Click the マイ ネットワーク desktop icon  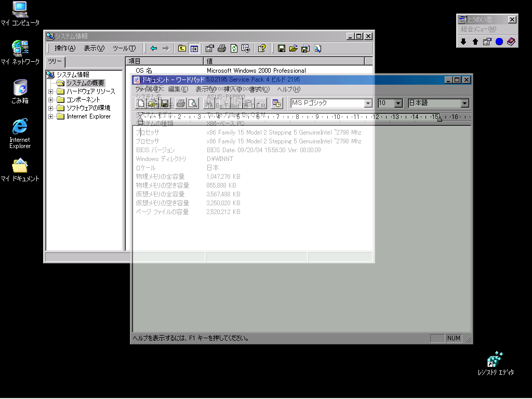(x=20, y=52)
